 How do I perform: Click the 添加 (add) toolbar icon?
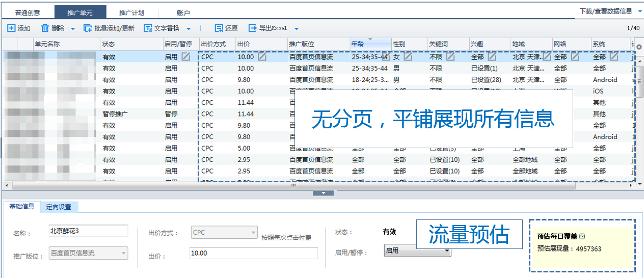(11, 29)
